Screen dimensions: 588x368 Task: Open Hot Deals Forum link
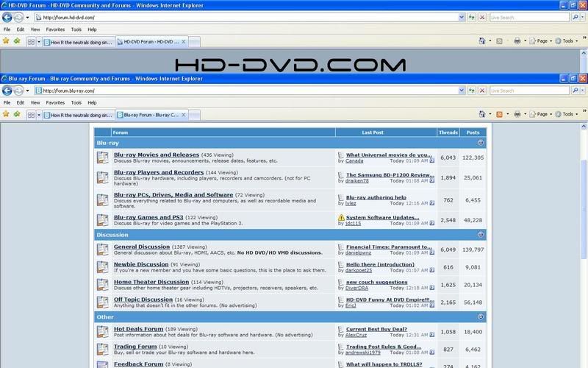click(x=138, y=329)
